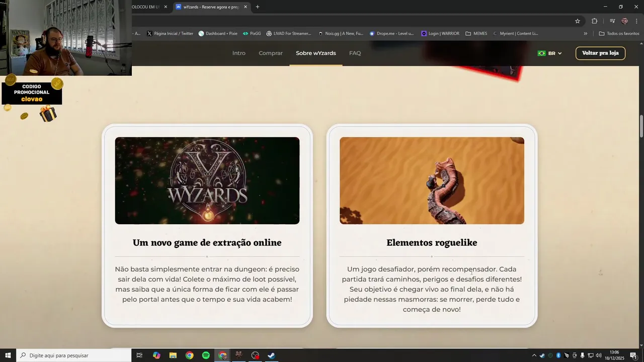
Task: Go to the Comprar section
Action: click(x=271, y=53)
